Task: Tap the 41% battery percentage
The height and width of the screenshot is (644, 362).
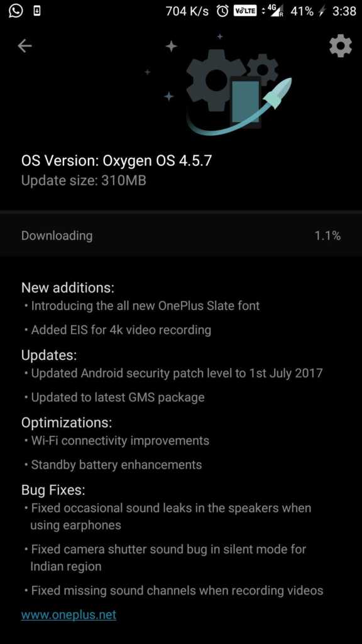Action: point(302,11)
